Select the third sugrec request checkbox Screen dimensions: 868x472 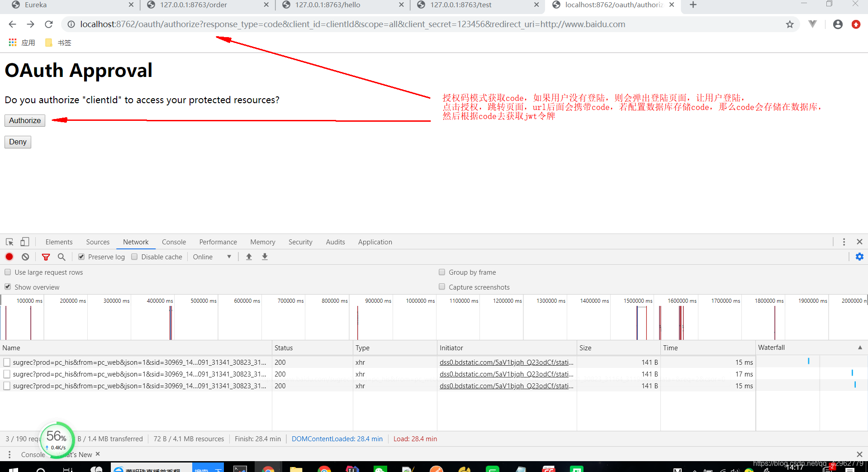(7, 386)
